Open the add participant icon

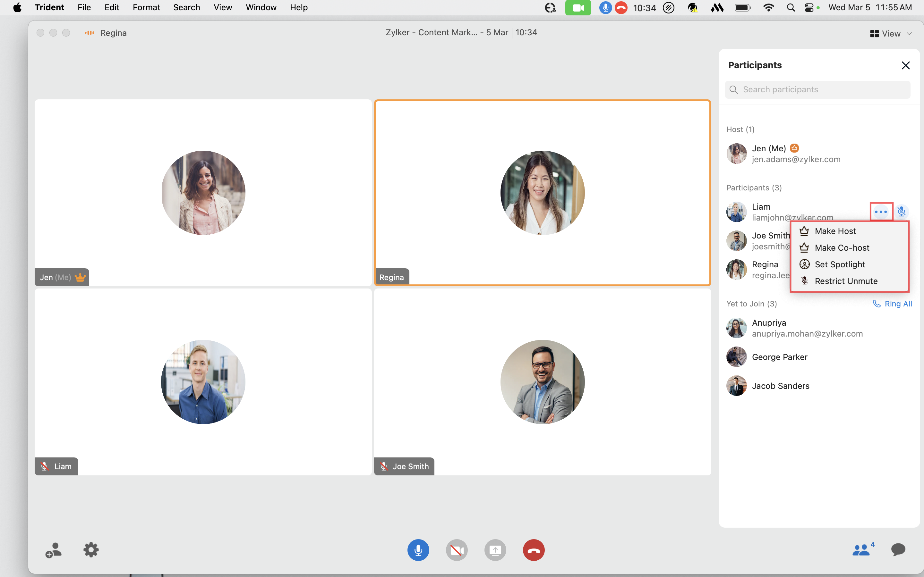(x=53, y=550)
